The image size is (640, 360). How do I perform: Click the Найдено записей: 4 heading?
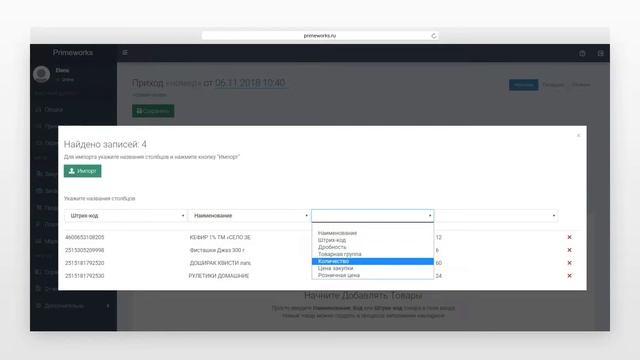pos(105,144)
